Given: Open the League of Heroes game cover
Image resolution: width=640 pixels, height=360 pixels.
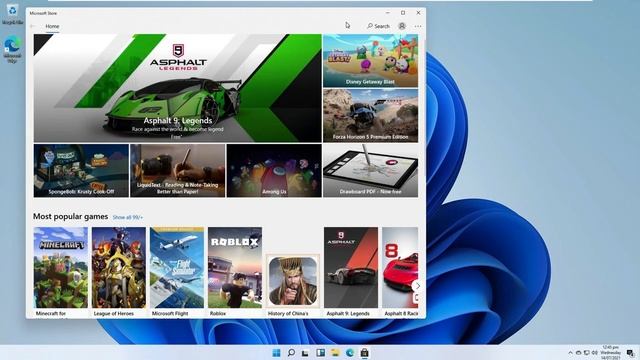Looking at the screenshot, I should (119, 267).
